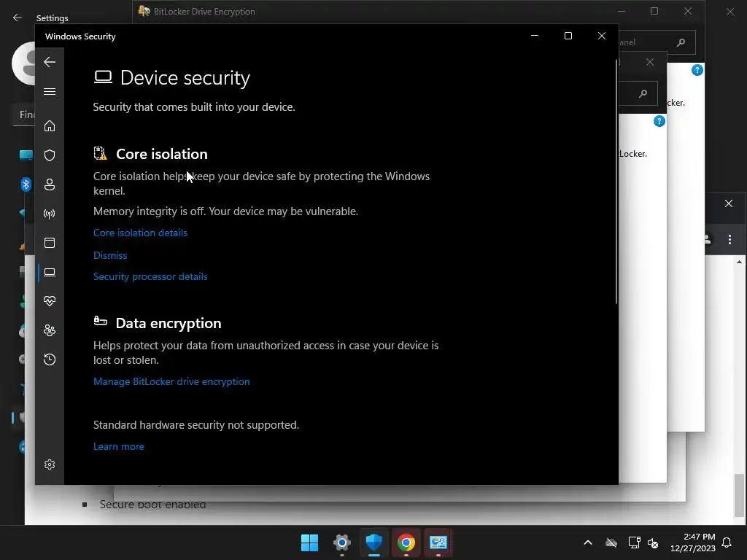Open Settings from the taskbar
Viewport: 747px width, 560px height.
[341, 542]
